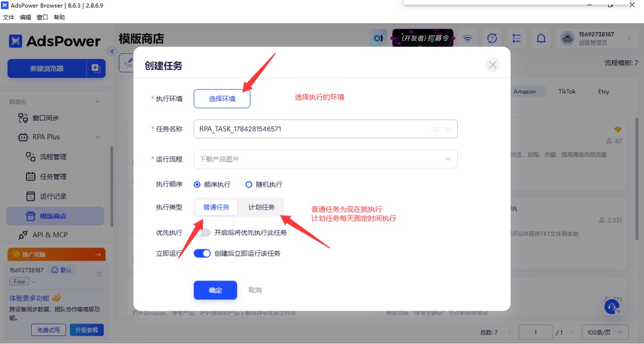644x344 pixels.
Task: Click the 流程模板: 7 text
Action: tap(621, 63)
